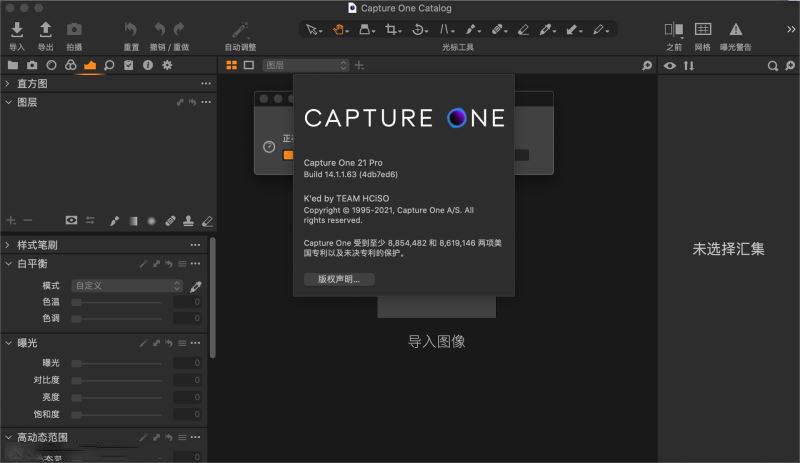Open the Adjustments clipboard tool tab

[129, 65]
